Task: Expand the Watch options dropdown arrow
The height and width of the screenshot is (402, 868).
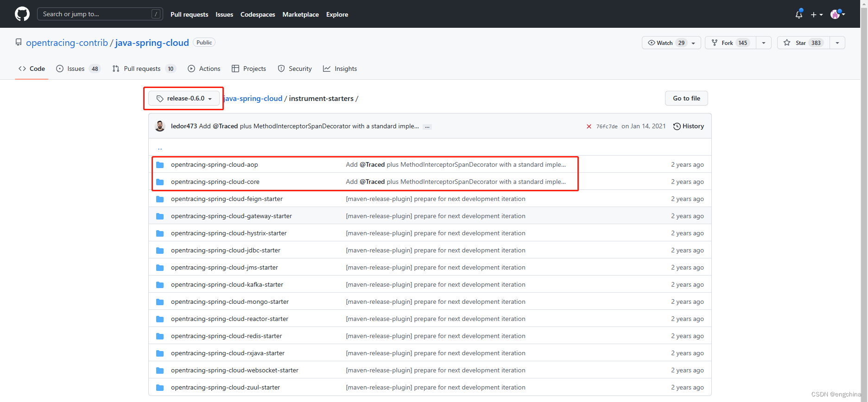Action: coord(694,43)
